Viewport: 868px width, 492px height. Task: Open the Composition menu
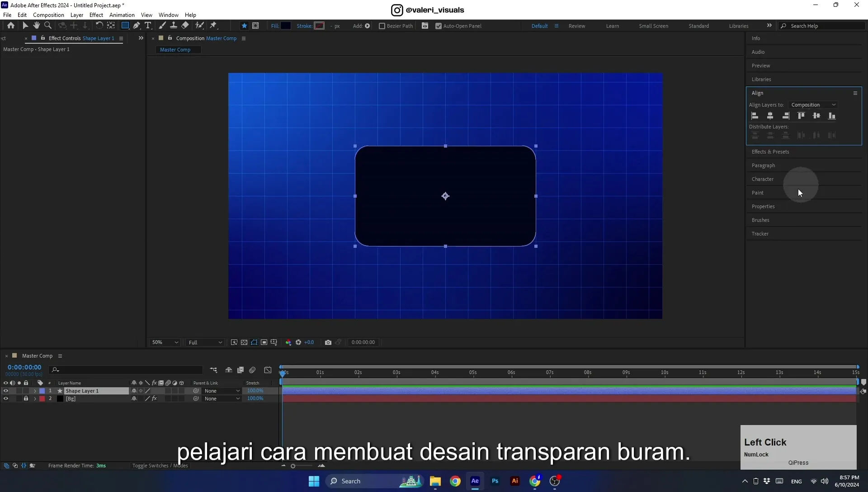pos(48,15)
